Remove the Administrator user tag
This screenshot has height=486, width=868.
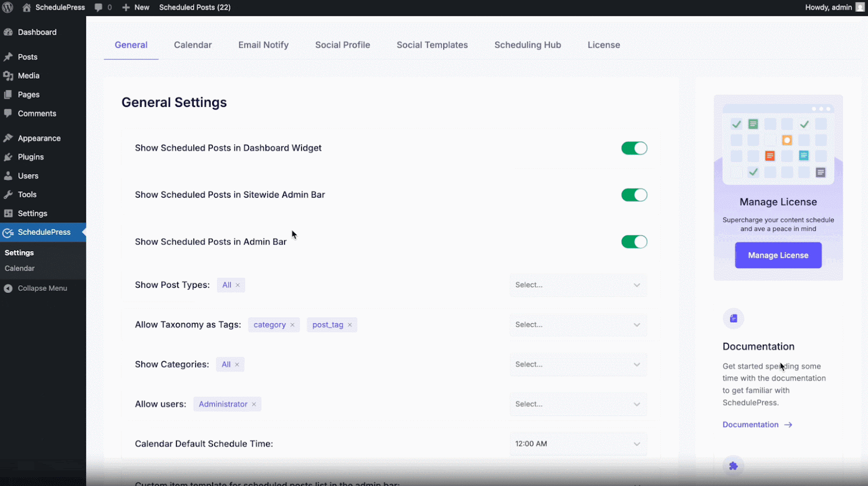pos(254,404)
